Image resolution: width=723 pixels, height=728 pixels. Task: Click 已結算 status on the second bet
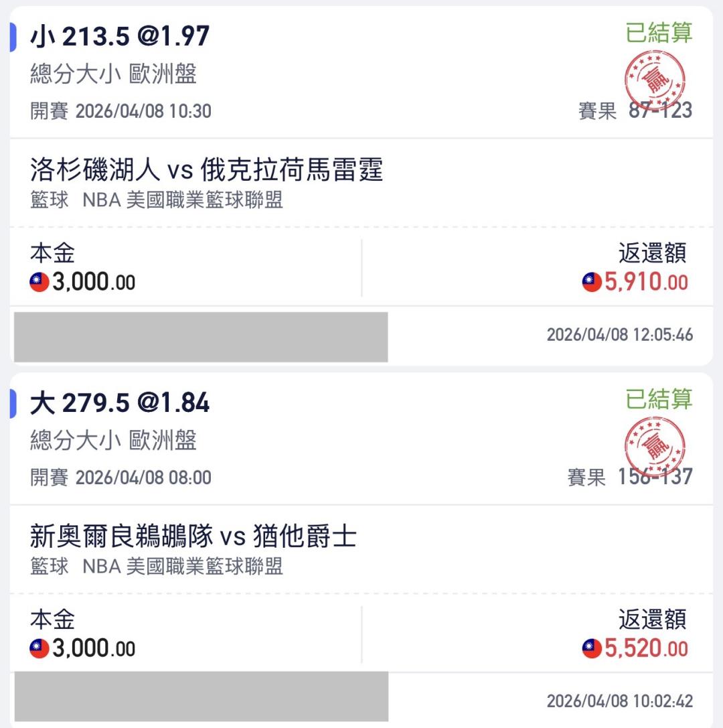coord(659,399)
